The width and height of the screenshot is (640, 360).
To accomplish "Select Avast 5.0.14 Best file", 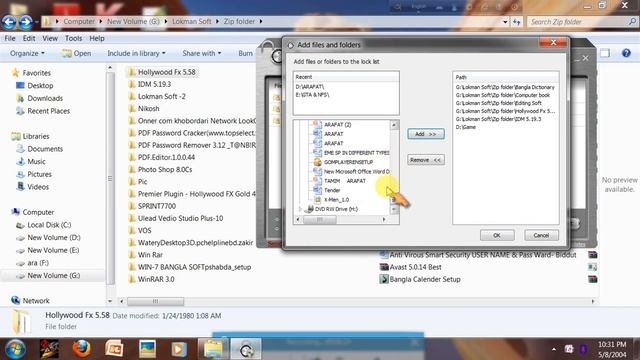I will [x=415, y=267].
